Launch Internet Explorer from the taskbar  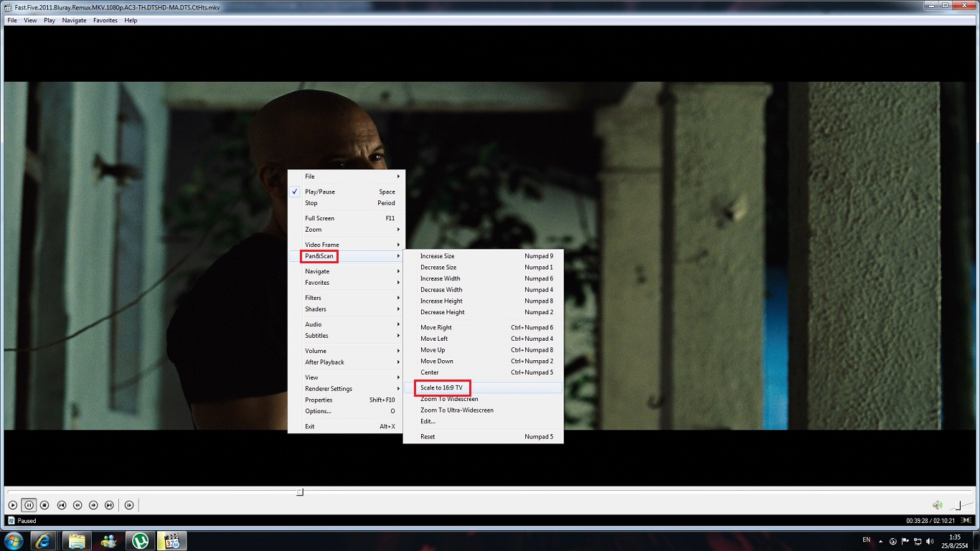(45, 540)
